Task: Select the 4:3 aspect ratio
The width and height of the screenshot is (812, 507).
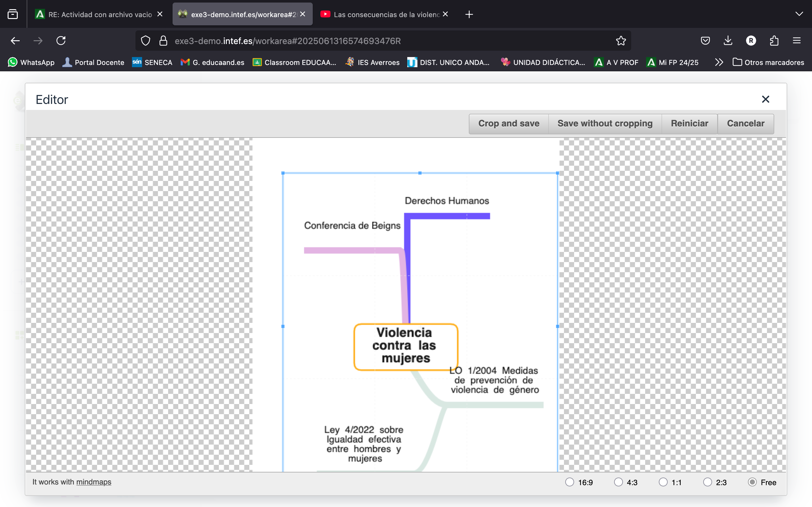Action: [x=618, y=482]
